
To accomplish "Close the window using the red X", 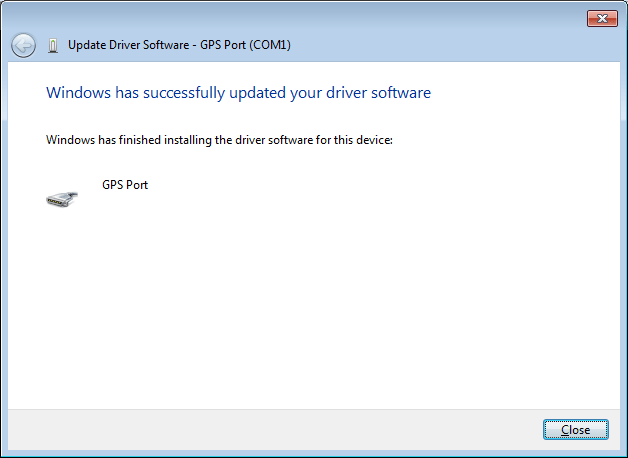I will pyautogui.click(x=601, y=18).
